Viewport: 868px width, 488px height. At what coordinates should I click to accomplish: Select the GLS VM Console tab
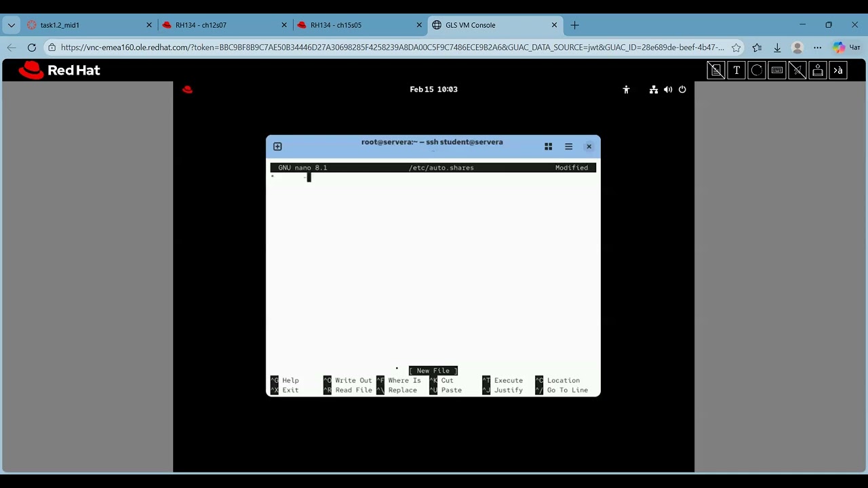tap(495, 25)
